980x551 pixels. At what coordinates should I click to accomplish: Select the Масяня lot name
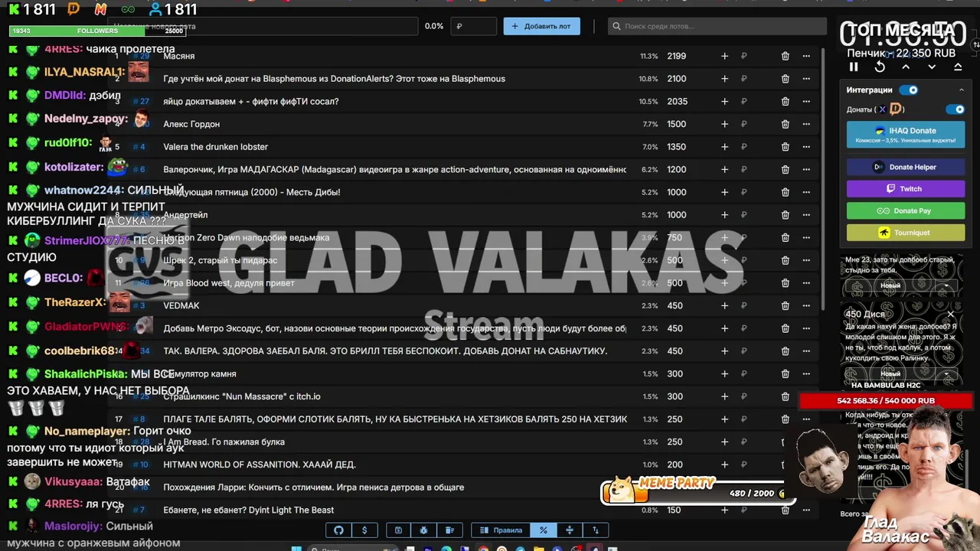(x=179, y=56)
